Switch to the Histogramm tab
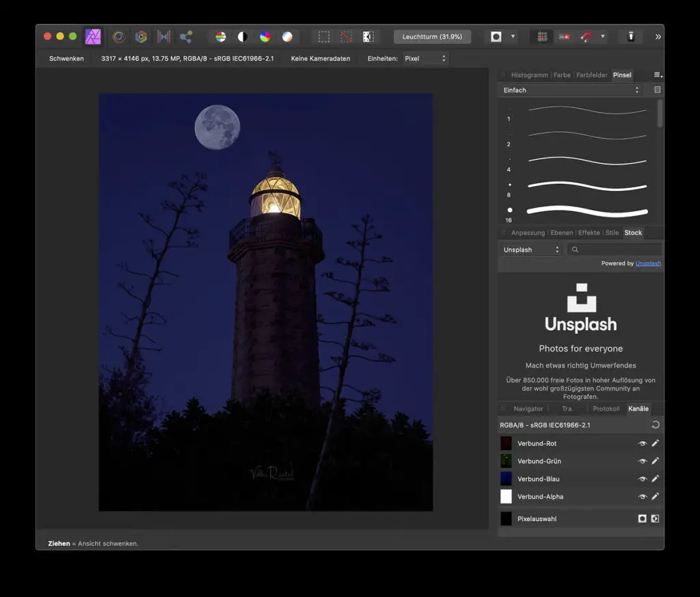Image resolution: width=700 pixels, height=597 pixels. click(530, 75)
